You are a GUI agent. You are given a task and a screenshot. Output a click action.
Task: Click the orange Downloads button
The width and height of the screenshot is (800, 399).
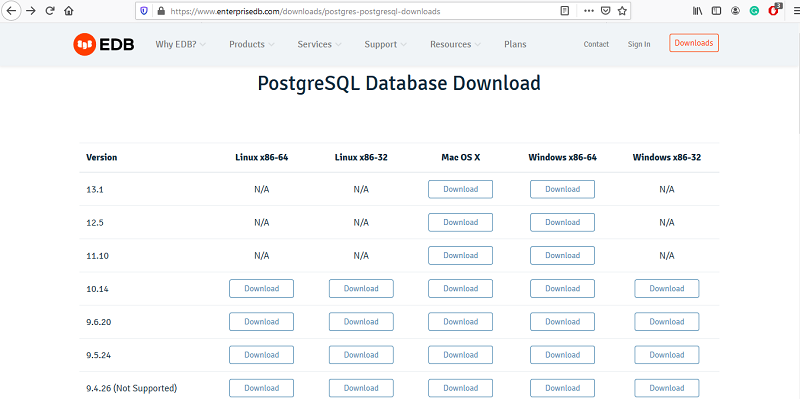(x=694, y=43)
